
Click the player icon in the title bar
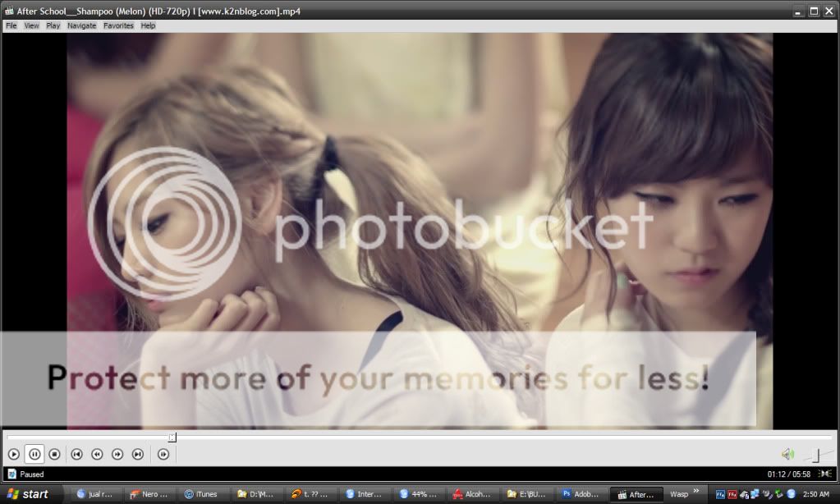9,11
